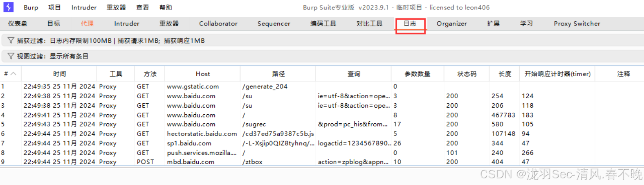Screen dimensions: 644x185
Task: Switch to the Organizer tab
Action: click(452, 24)
